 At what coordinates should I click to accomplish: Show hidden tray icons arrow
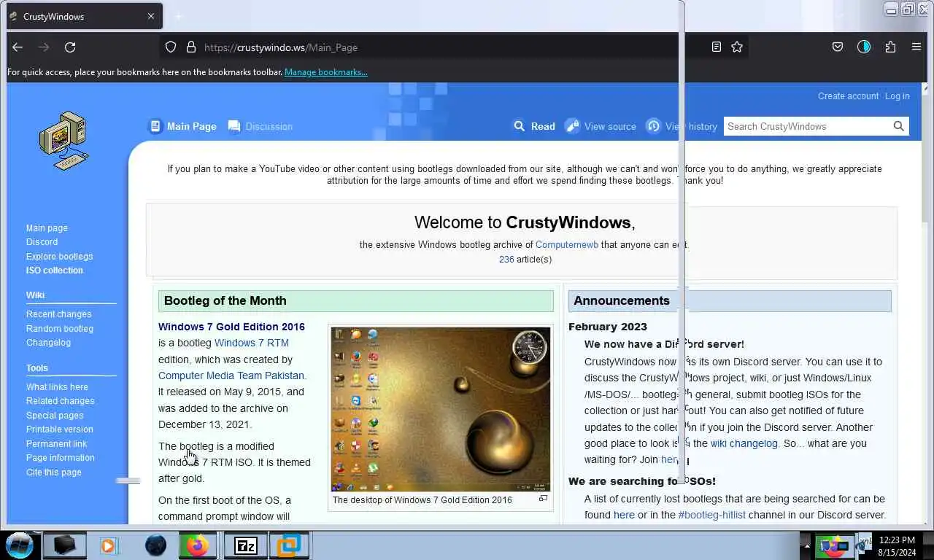coord(807,545)
